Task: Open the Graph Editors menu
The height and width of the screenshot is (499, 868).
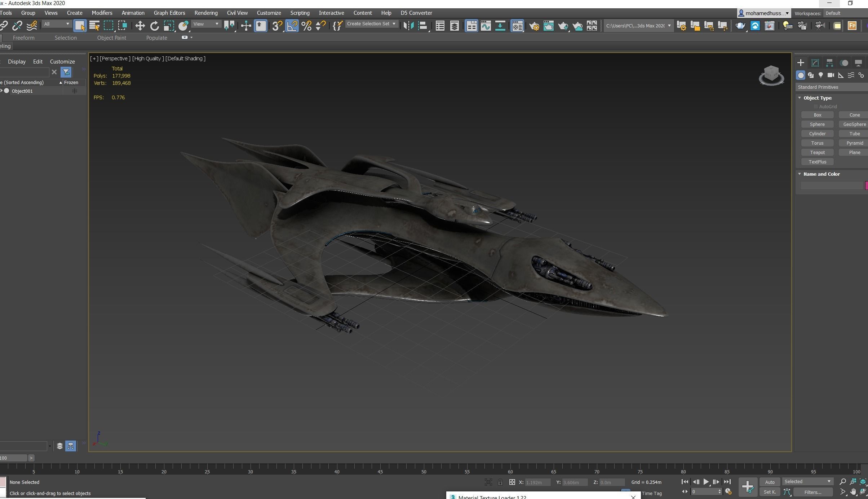Action: coord(169,13)
